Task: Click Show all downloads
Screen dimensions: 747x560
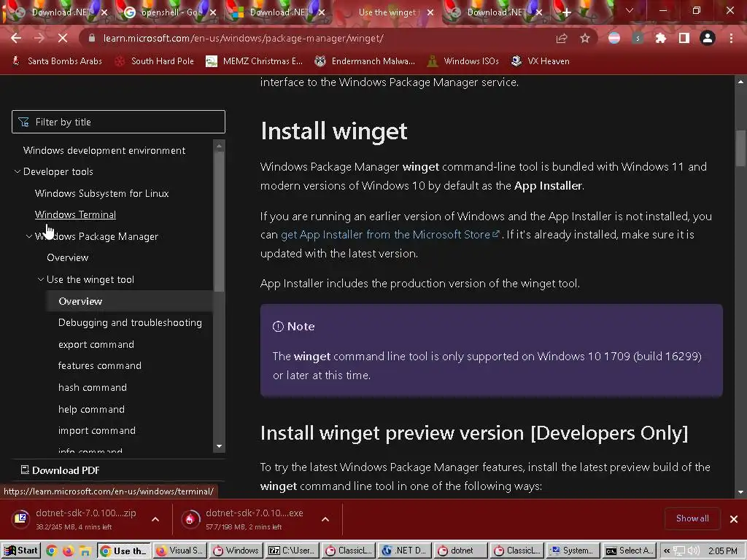Action: click(692, 518)
